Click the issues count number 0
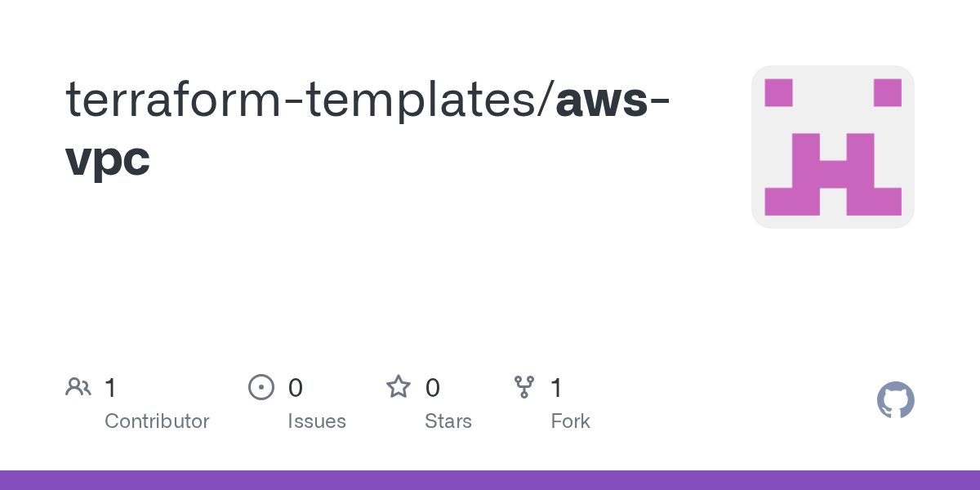Viewport: 980px width, 490px height. click(x=295, y=388)
